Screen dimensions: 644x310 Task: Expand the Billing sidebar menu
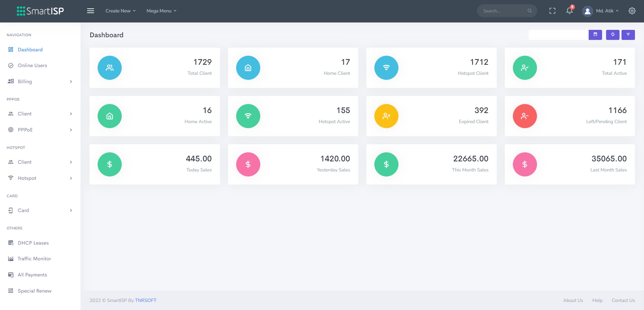(x=40, y=82)
